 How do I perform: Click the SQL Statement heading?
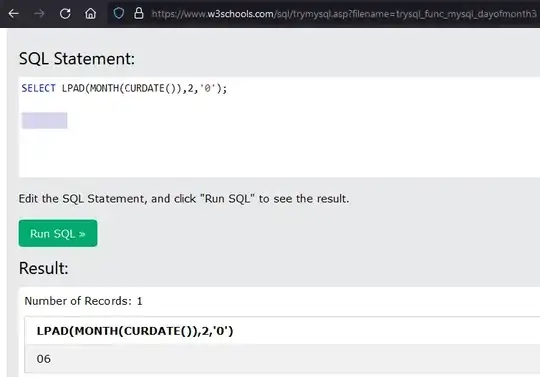(77, 59)
